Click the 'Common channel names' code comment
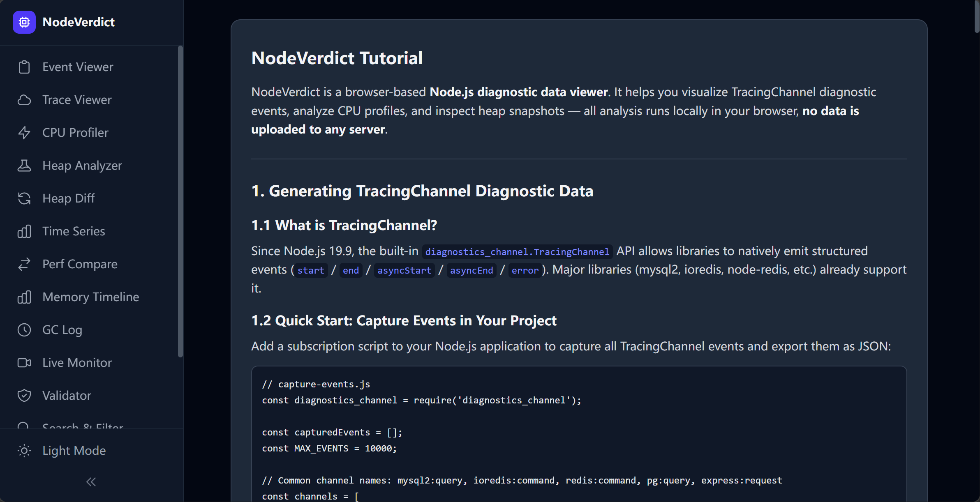Viewport: 980px width, 502px height. pyautogui.click(x=522, y=480)
